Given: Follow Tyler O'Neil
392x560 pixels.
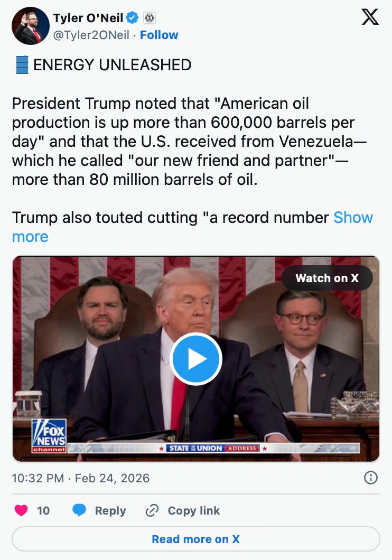Looking at the screenshot, I should tap(159, 35).
